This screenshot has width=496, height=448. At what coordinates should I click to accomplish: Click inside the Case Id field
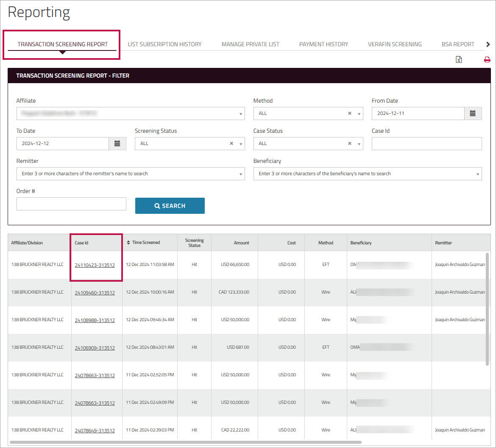426,143
